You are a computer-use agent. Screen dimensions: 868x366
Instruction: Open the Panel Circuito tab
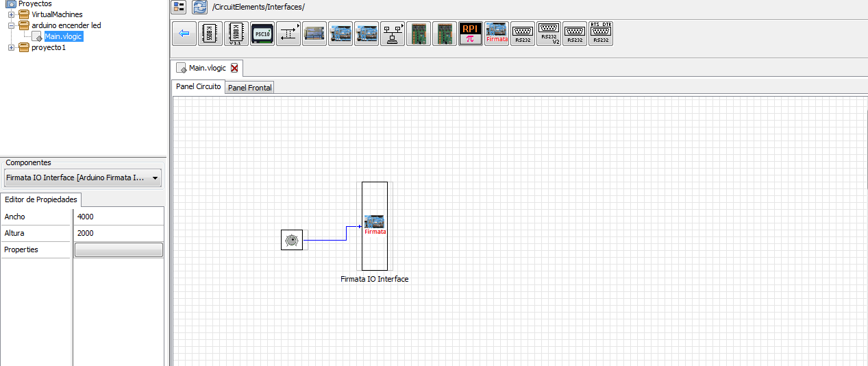[x=198, y=87]
